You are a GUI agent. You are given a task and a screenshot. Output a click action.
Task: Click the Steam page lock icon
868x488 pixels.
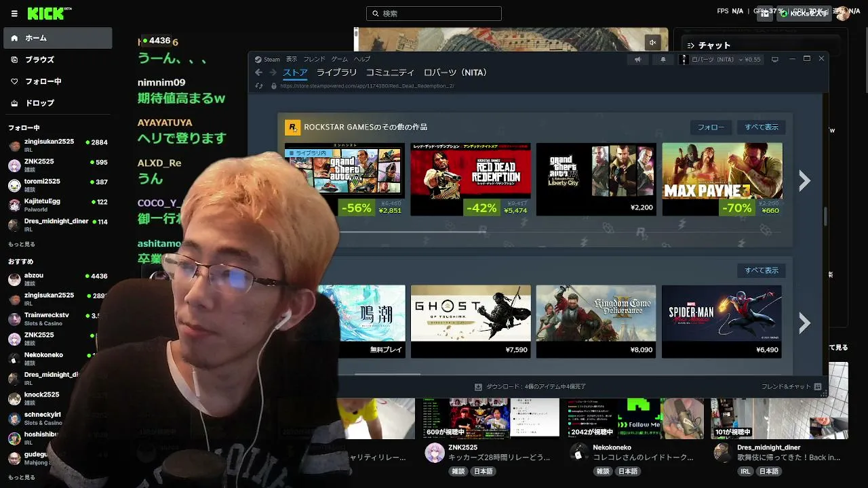[274, 86]
